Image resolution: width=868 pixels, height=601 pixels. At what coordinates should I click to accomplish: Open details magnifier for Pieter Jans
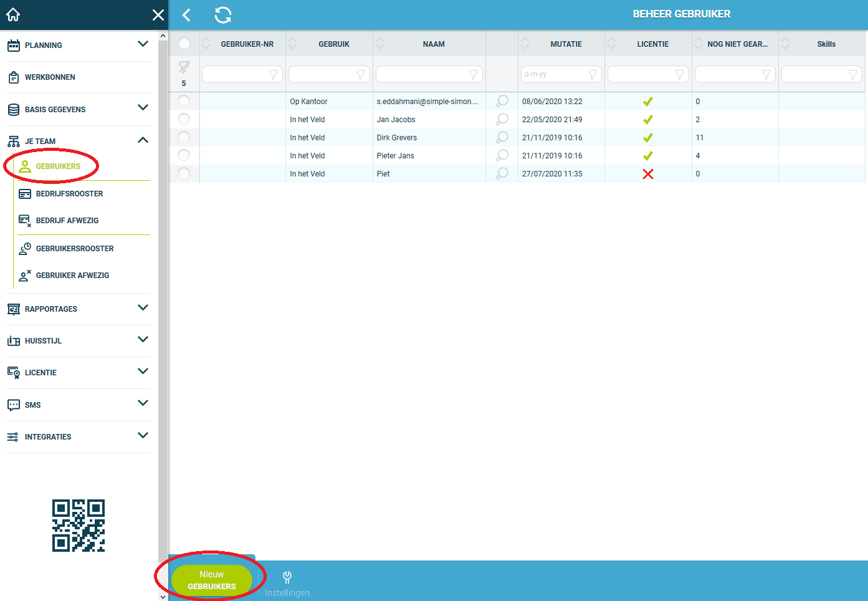point(502,155)
